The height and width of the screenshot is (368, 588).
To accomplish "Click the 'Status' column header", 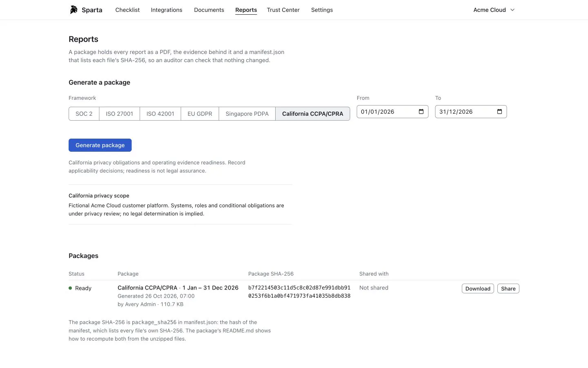I will pos(76,274).
